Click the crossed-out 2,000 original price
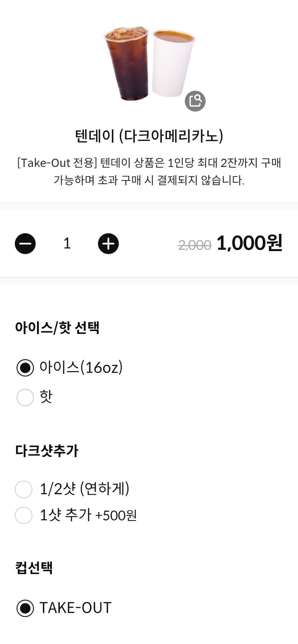The height and width of the screenshot is (644, 298). click(x=195, y=245)
